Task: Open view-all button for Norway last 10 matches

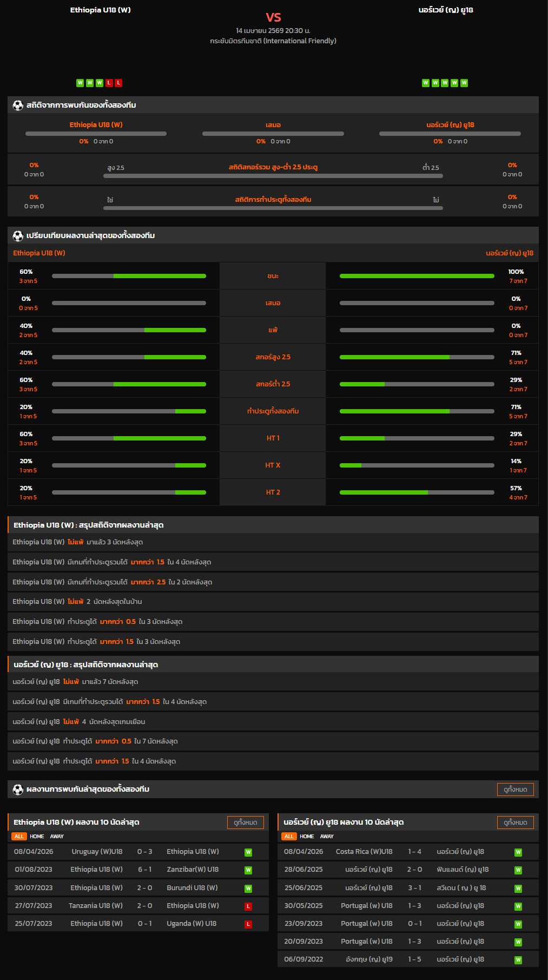Action: [x=515, y=823]
